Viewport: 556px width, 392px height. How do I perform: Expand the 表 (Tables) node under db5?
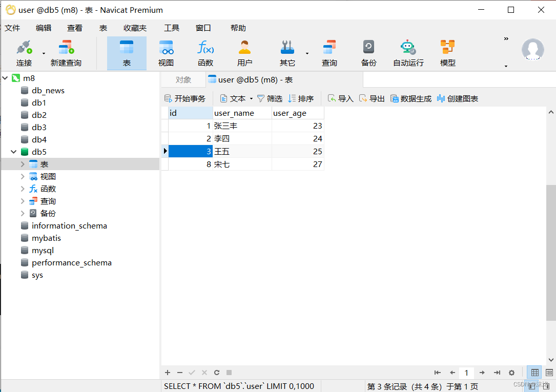point(23,163)
